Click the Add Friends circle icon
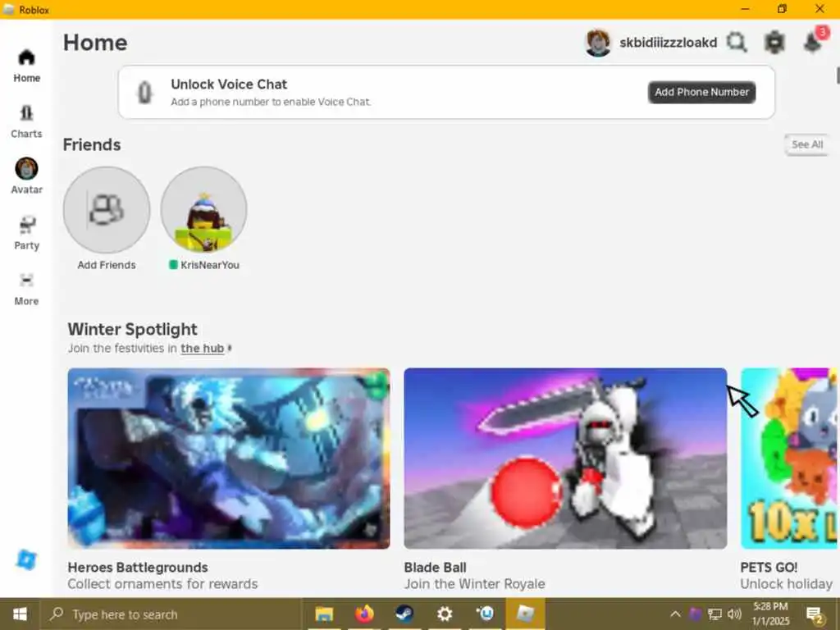The height and width of the screenshot is (630, 840). [107, 209]
